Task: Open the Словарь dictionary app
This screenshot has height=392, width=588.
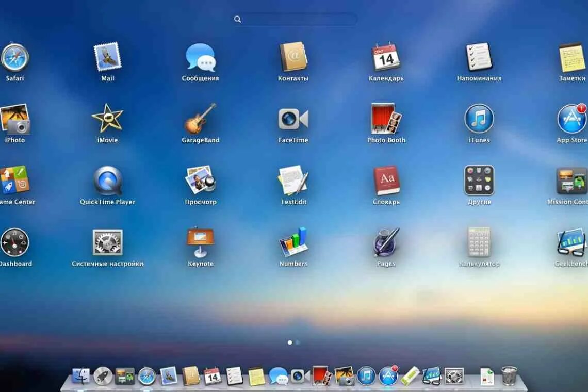Action: tap(386, 181)
